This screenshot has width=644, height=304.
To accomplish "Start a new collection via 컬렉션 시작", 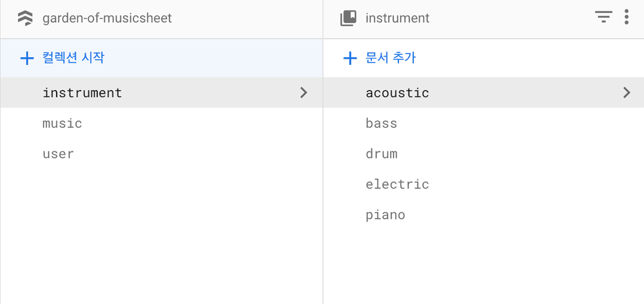I will coord(73,58).
